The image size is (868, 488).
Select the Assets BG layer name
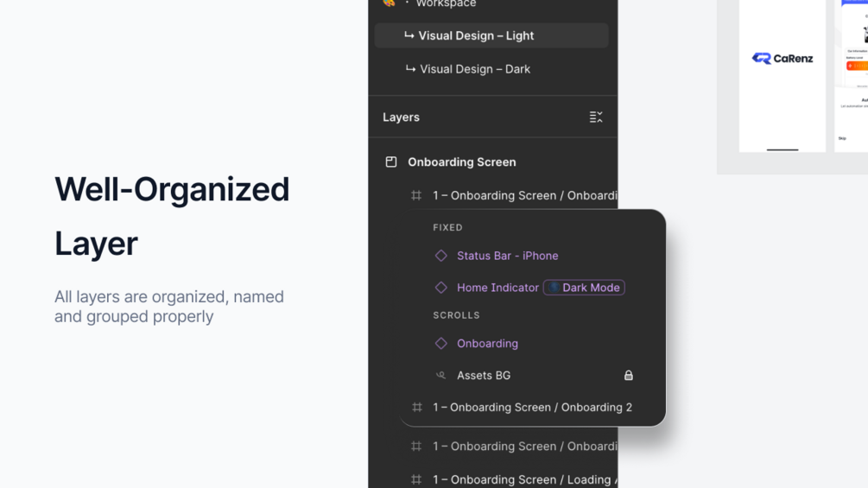[484, 376]
